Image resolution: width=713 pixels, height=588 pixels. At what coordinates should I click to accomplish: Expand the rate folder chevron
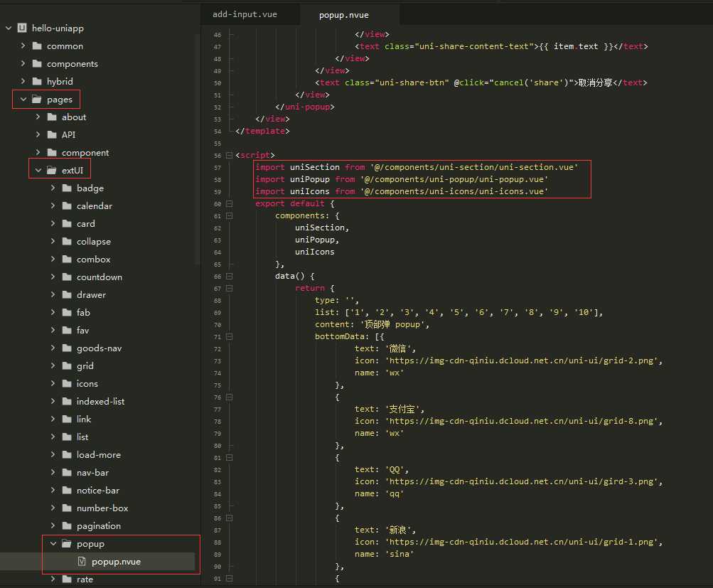53,579
